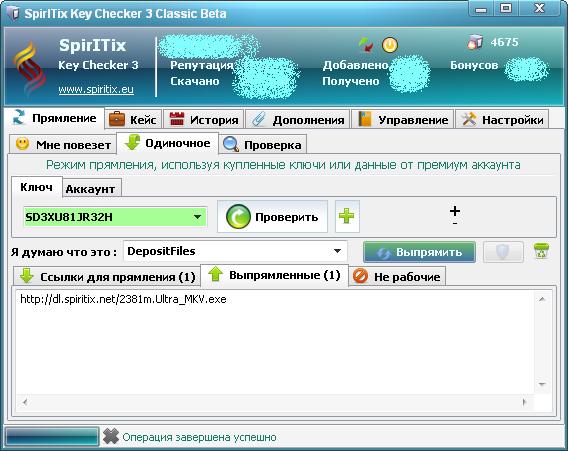Click the app icon in the title bar
The width and height of the screenshot is (568, 451).
coord(14,13)
